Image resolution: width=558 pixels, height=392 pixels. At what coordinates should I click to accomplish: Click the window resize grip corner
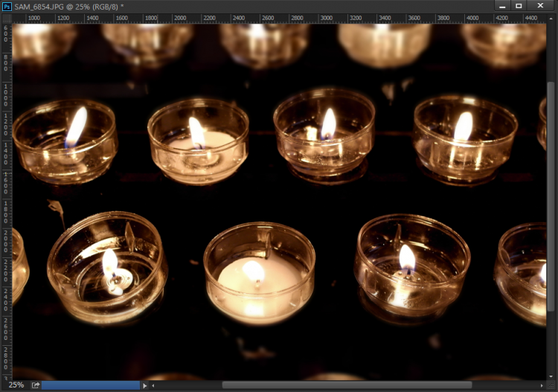[x=551, y=385]
